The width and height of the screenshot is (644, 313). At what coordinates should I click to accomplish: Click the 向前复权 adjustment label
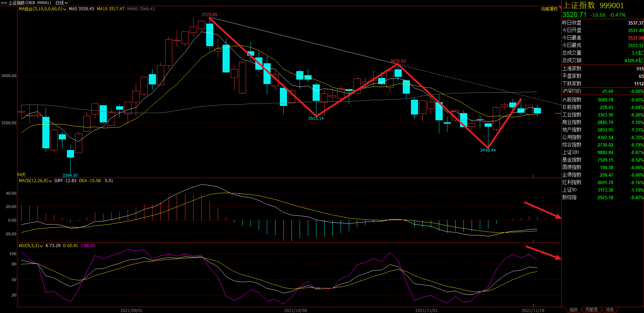click(549, 9)
